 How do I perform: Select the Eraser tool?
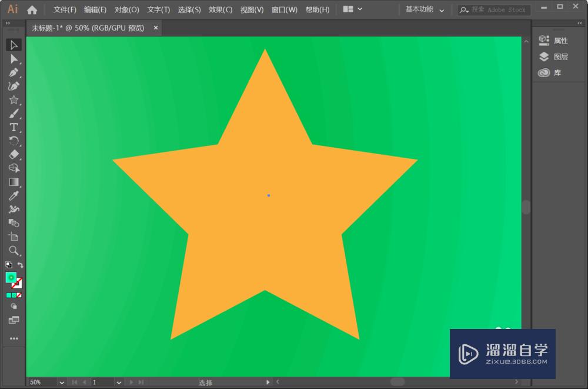14,154
